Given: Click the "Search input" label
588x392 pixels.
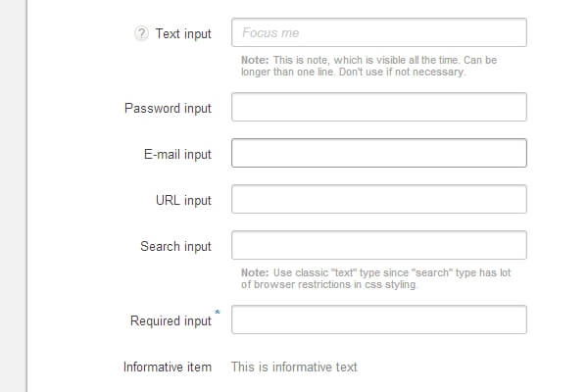Looking at the screenshot, I should pos(175,246).
